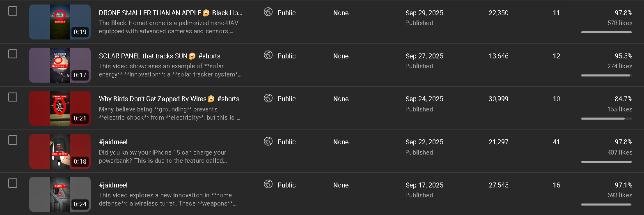644x215 pixels.
Task: Tick checkbox for SOLAR PANEL tracks SUN video
Action: point(13,54)
